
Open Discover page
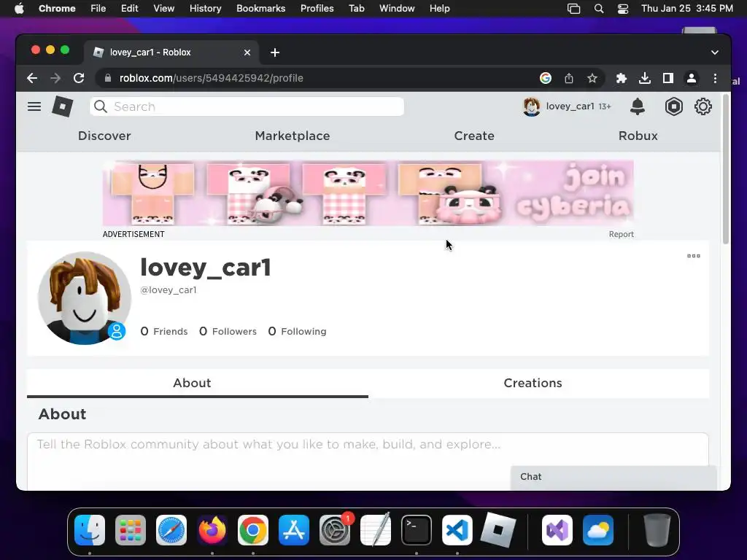pos(104,136)
